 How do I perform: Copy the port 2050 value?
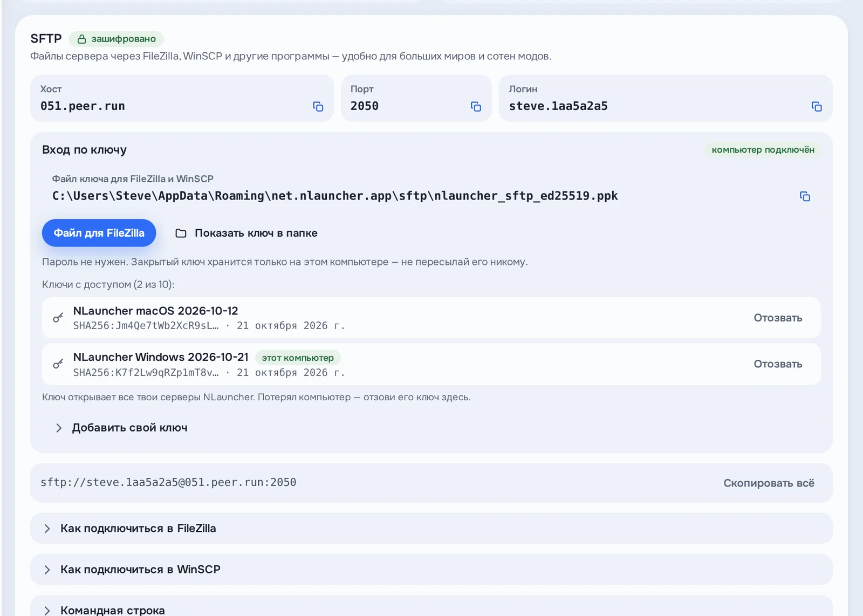[x=476, y=107]
